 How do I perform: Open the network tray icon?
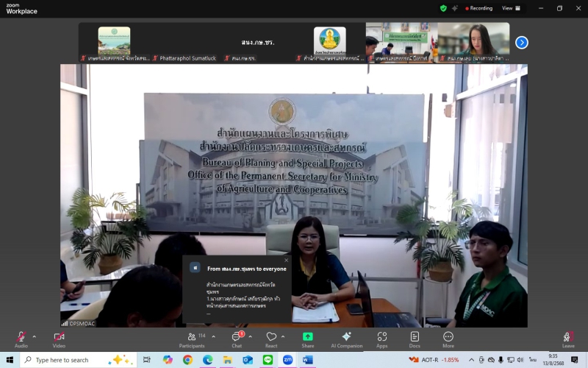click(510, 360)
